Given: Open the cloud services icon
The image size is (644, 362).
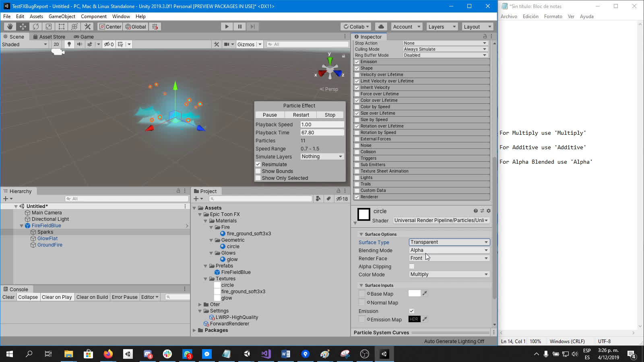Looking at the screenshot, I should tap(381, 27).
